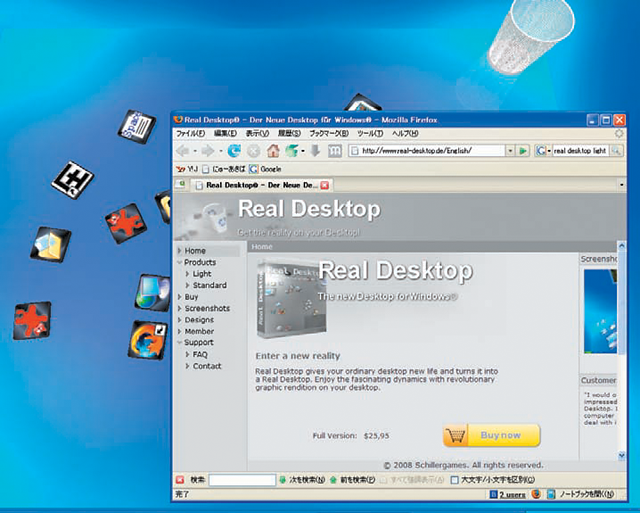The height and width of the screenshot is (513, 640).
Task: Open the ツール (Tools) menu
Action: tap(370, 133)
